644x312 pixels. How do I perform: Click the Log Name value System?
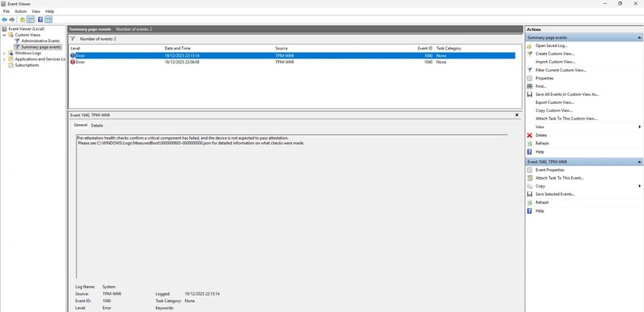point(109,287)
